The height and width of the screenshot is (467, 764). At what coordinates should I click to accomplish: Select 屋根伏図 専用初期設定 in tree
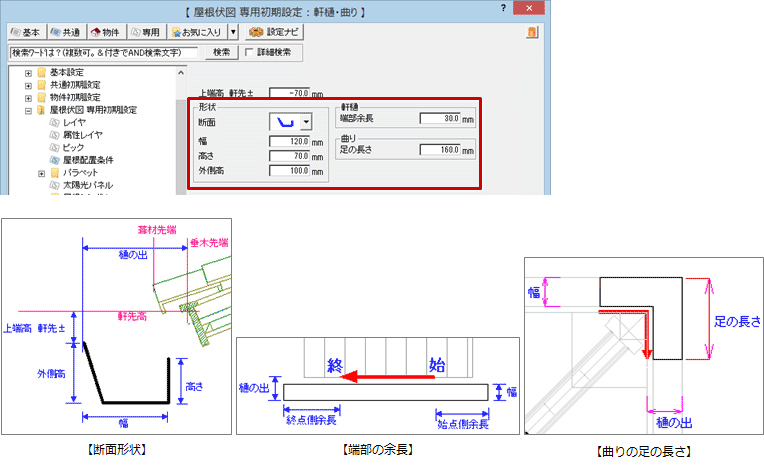pos(93,110)
